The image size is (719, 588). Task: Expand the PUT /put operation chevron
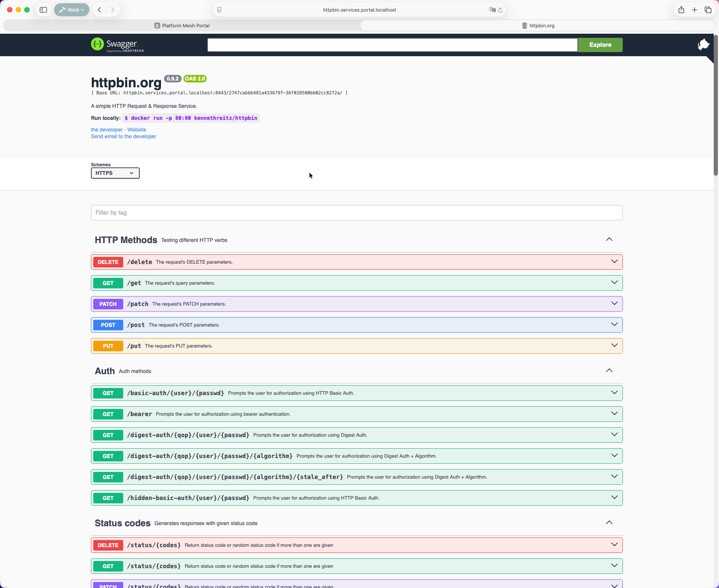click(x=615, y=345)
